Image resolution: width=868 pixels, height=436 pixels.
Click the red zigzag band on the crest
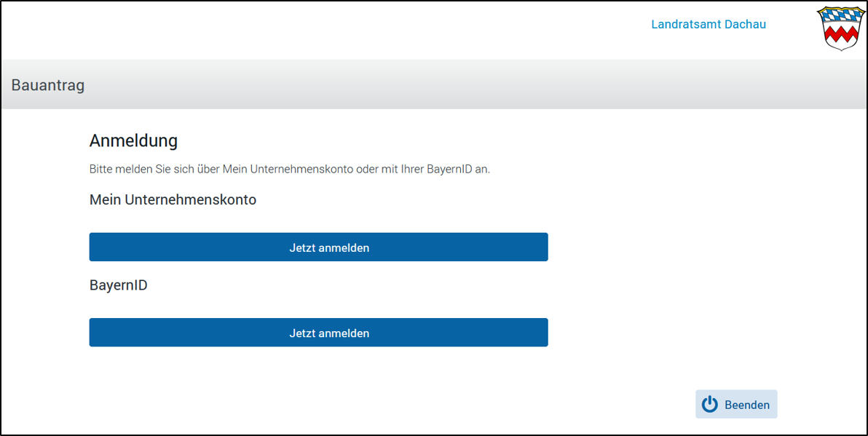(840, 33)
